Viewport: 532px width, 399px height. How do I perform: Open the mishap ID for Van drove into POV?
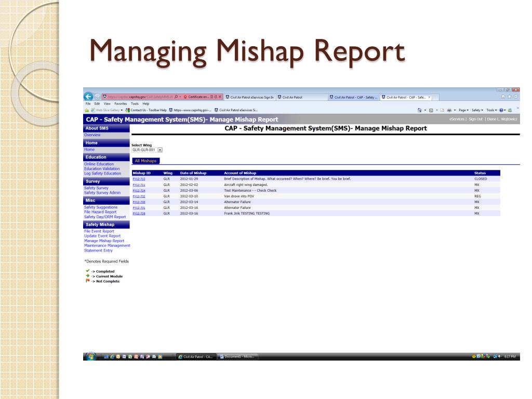coord(139,196)
